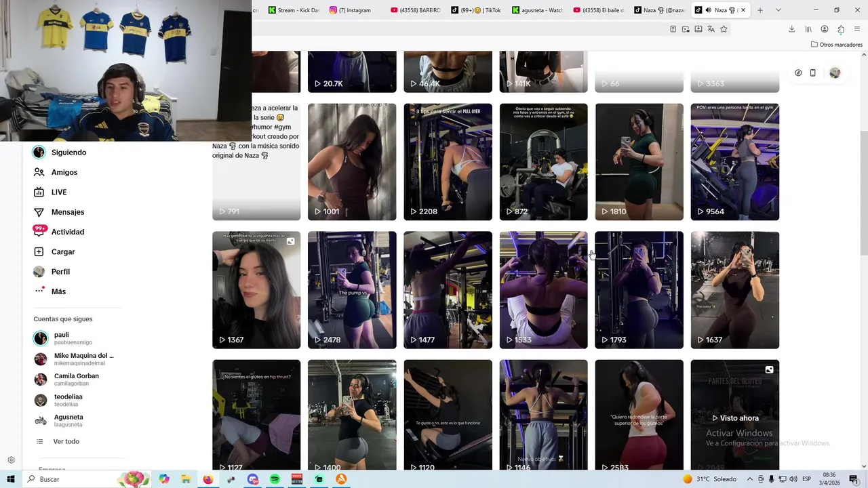Expand the list all tabs dropdown
The image size is (868, 488).
778,10
